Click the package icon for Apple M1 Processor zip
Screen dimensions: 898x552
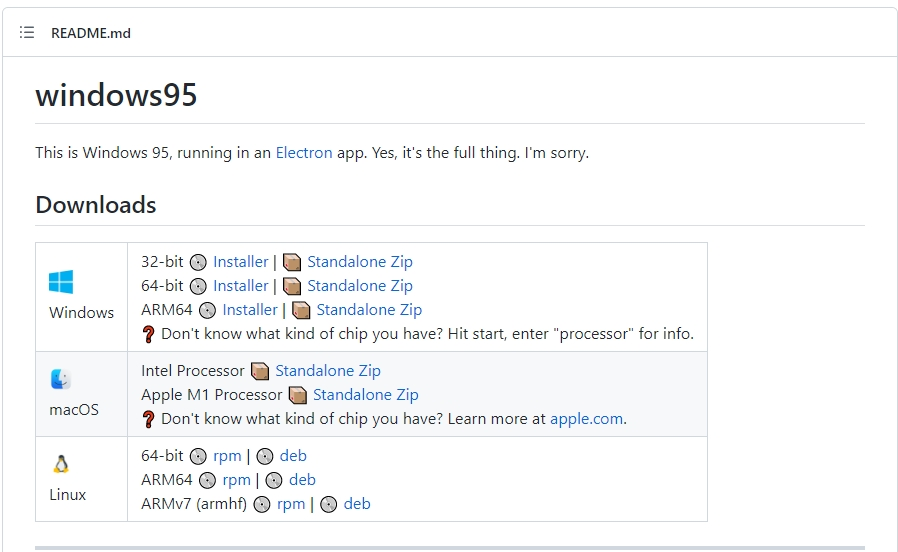point(298,396)
